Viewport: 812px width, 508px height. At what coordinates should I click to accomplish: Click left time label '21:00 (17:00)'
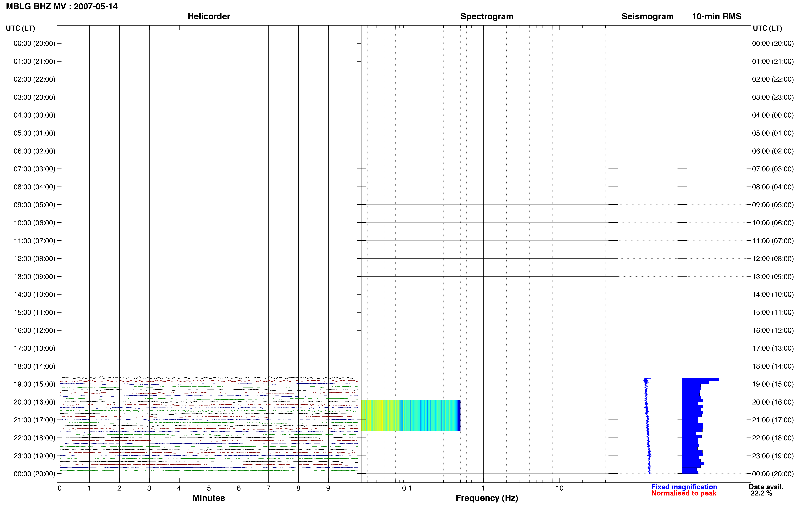pyautogui.click(x=34, y=420)
